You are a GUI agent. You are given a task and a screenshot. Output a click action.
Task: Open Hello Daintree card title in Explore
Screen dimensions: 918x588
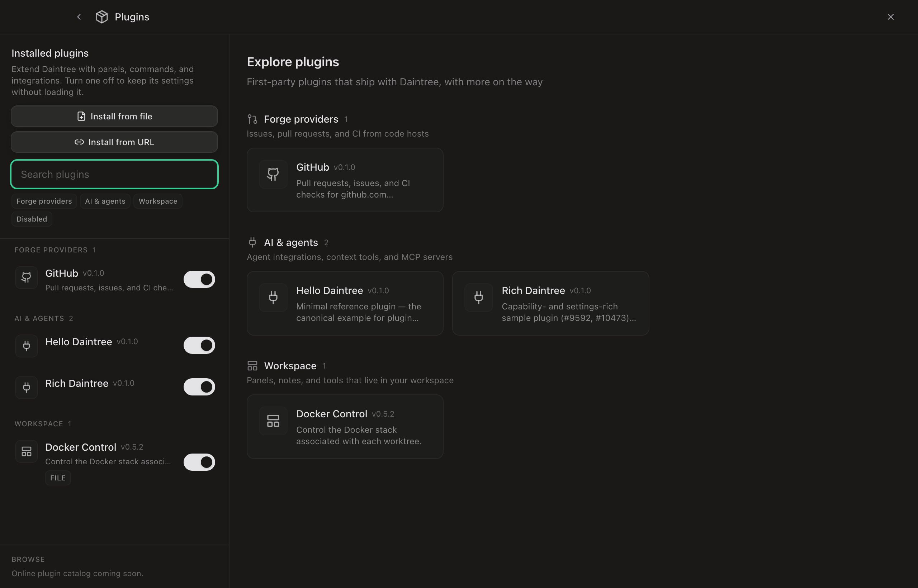coord(330,290)
